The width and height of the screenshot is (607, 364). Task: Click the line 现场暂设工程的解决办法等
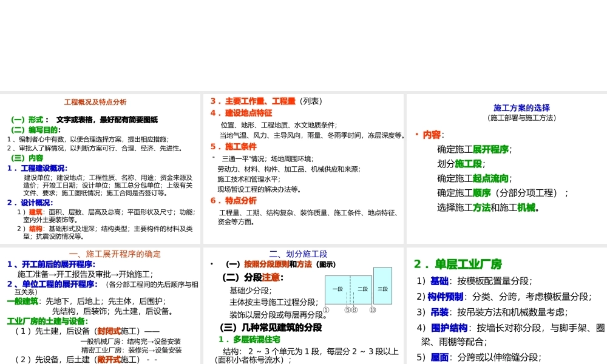click(x=259, y=189)
